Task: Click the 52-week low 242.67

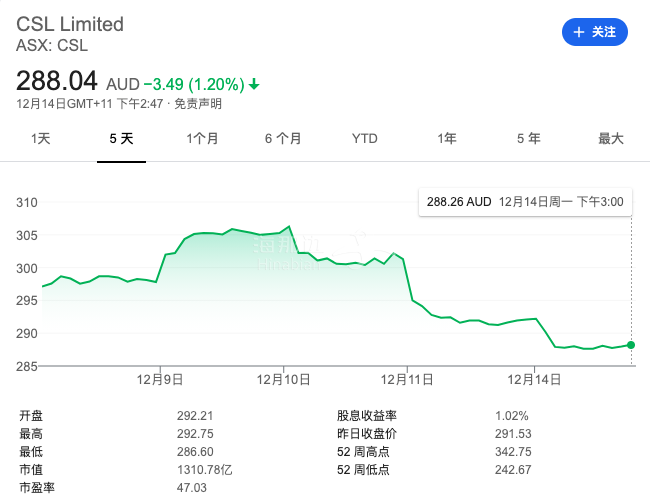Action: [513, 470]
